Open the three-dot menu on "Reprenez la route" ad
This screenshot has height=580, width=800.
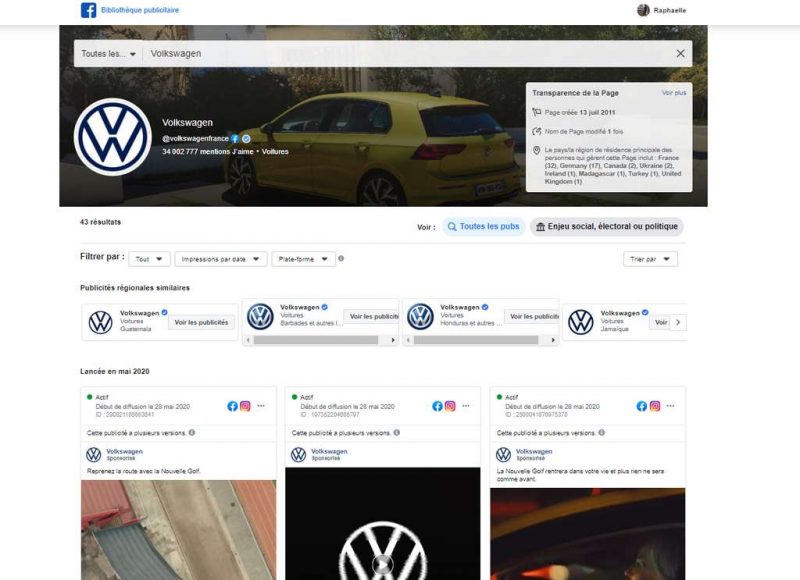pos(261,406)
